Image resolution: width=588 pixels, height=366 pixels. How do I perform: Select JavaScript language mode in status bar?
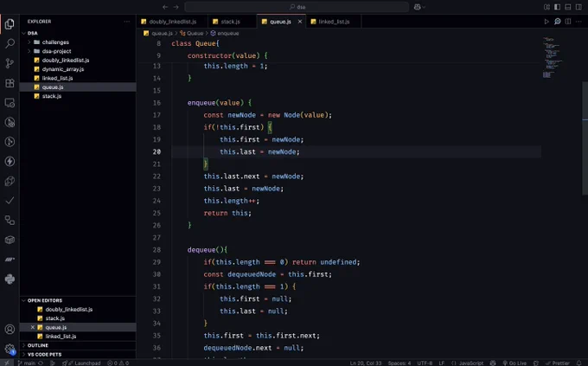(471, 363)
